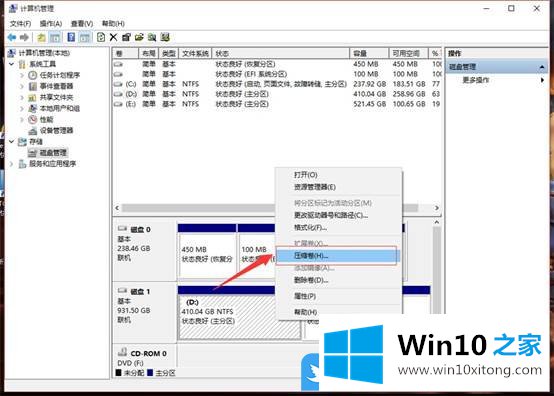This screenshot has width=554, height=396.
Task: Click the 磁盘 1 disk icon
Action: 122,290
